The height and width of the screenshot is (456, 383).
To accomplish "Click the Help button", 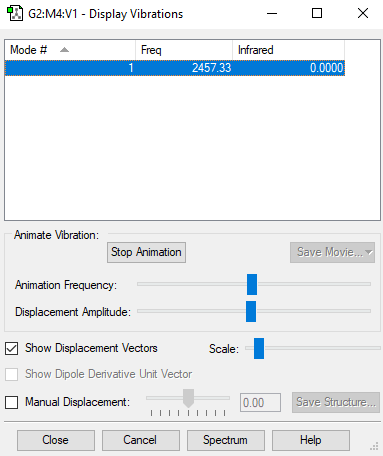I will (x=311, y=440).
